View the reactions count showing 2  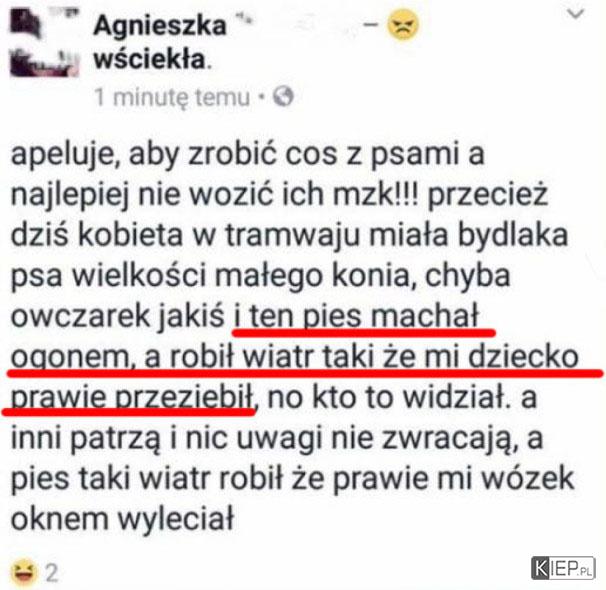[x=52, y=573]
